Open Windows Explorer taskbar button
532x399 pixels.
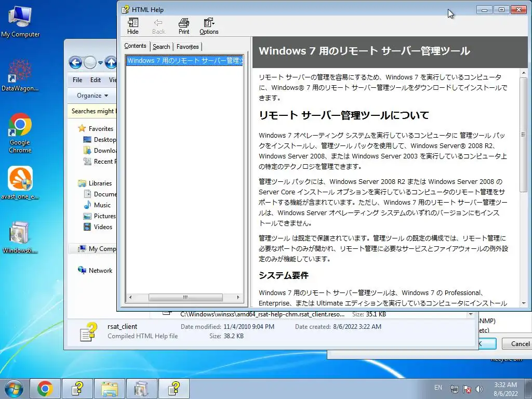(x=110, y=389)
